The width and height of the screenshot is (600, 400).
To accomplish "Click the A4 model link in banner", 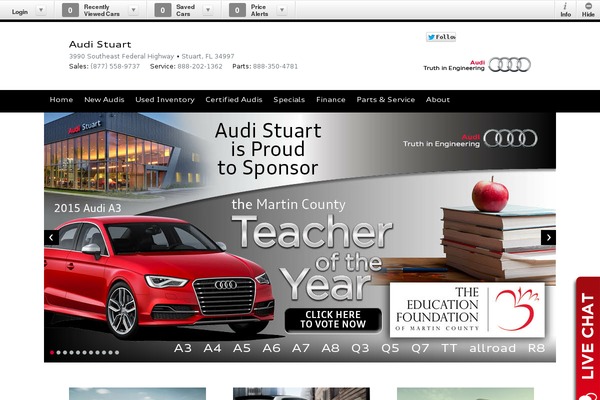I will tap(212, 348).
